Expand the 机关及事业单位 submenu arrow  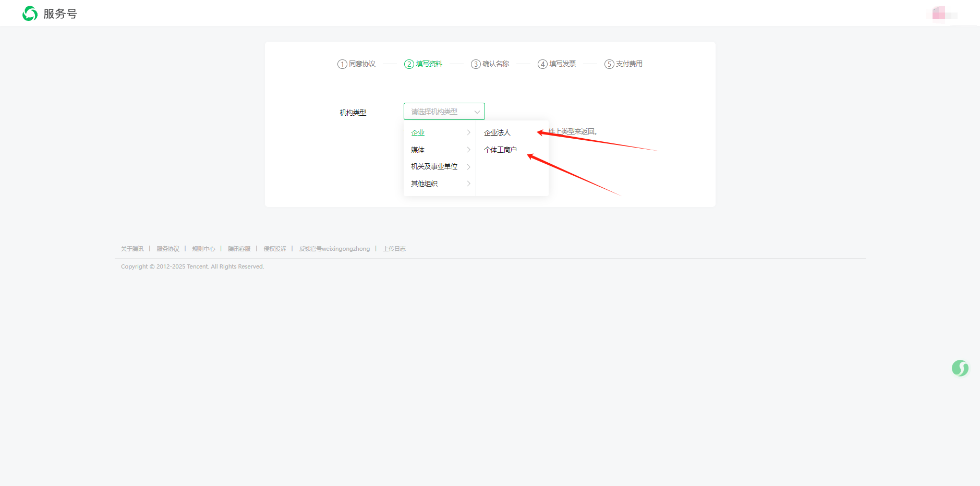468,167
